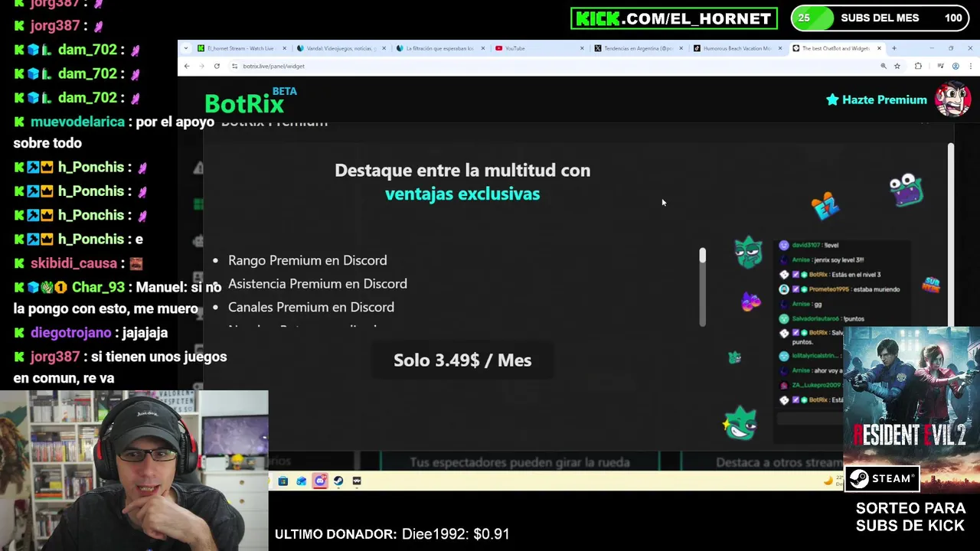Reload the botrix.live page
The image size is (980, 551).
coord(217,66)
